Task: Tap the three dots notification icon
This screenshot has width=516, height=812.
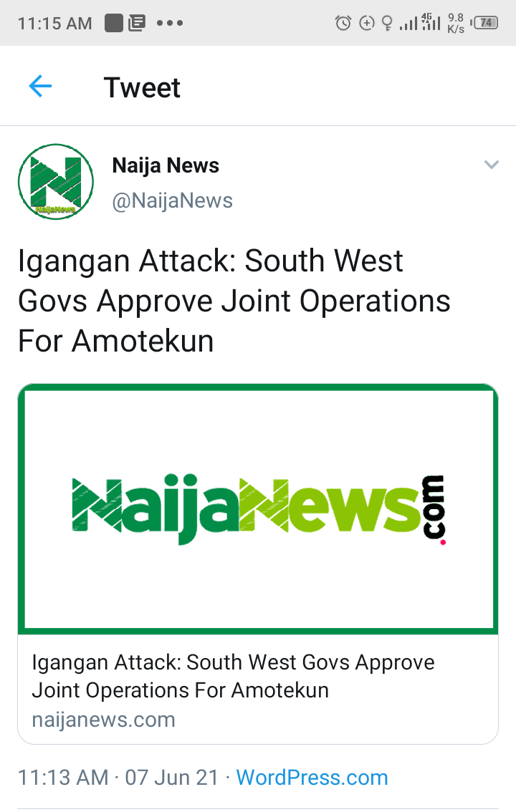Action: (170, 23)
